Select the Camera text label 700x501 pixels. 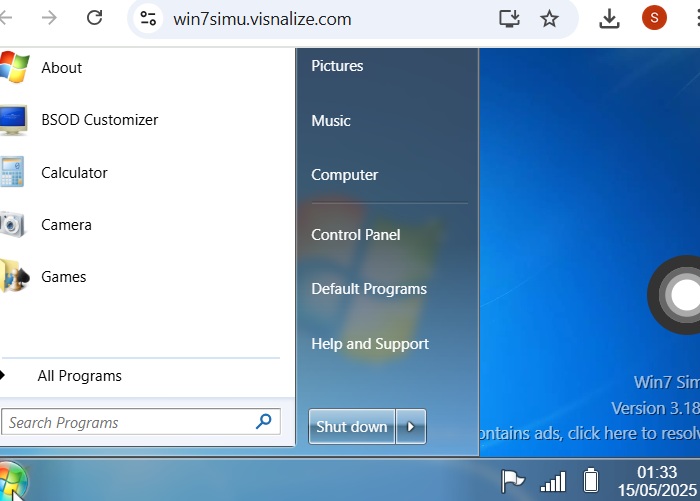[66, 225]
